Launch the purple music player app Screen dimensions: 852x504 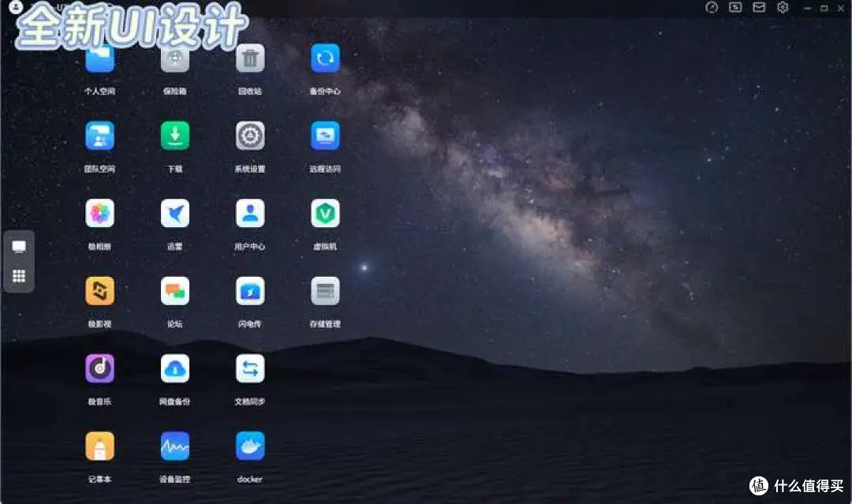tap(99, 369)
